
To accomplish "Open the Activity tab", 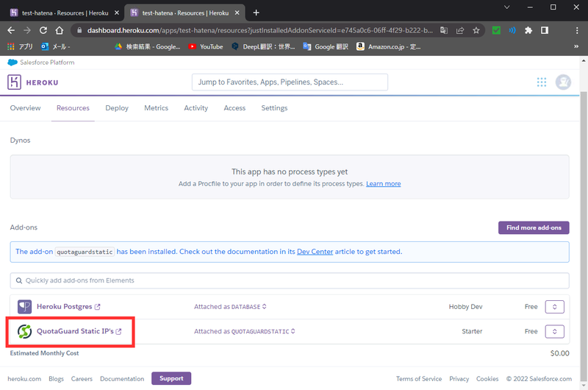I will 196,108.
